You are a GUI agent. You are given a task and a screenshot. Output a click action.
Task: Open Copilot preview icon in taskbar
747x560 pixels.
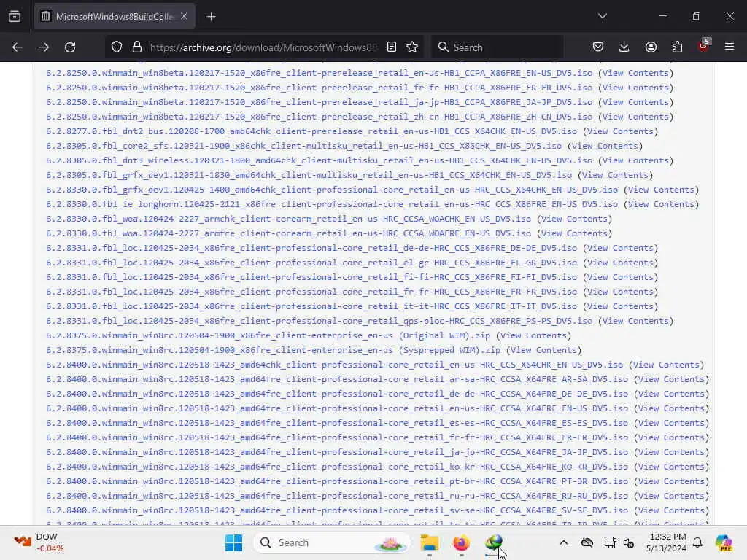point(724,542)
